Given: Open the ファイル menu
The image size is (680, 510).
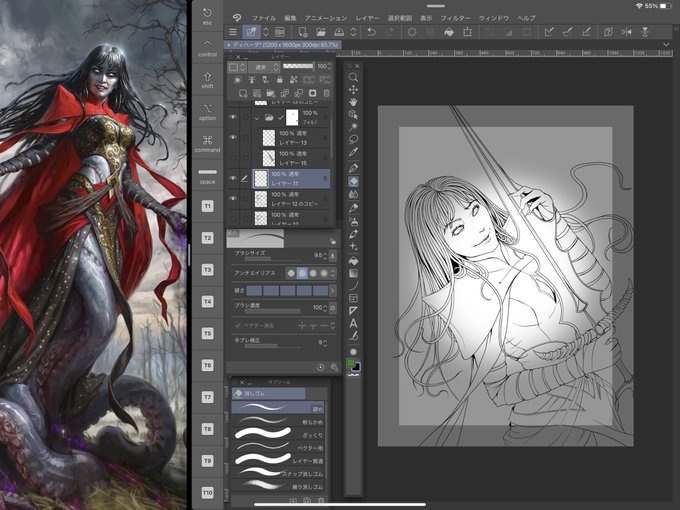Looking at the screenshot, I should (264, 18).
